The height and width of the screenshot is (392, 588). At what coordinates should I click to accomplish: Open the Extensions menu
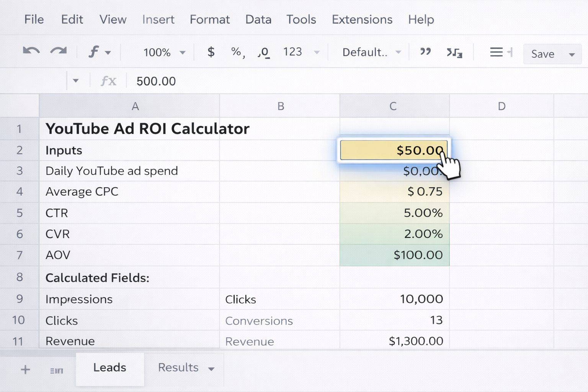point(362,20)
